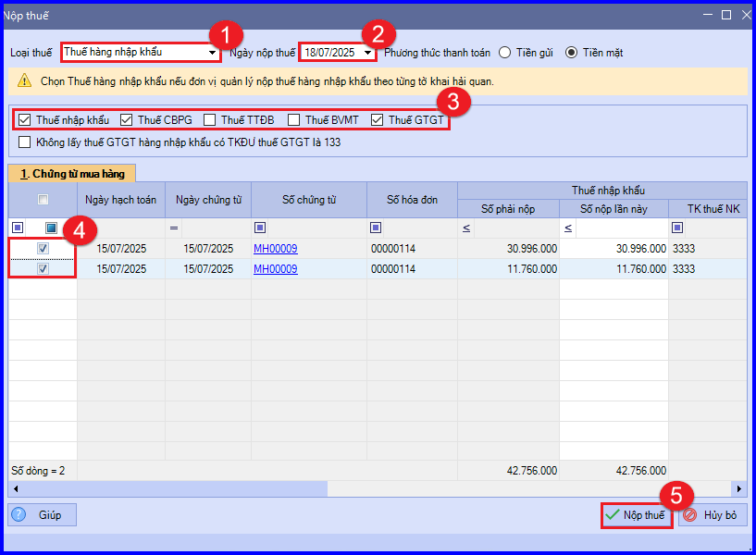Select the Tiền mặt payment option
Screen dimensions: 756x555
point(571,53)
